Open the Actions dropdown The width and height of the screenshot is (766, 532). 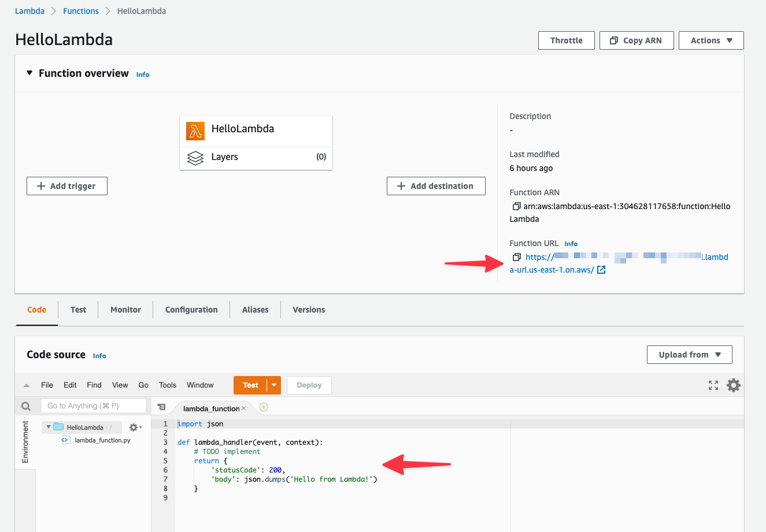(711, 40)
